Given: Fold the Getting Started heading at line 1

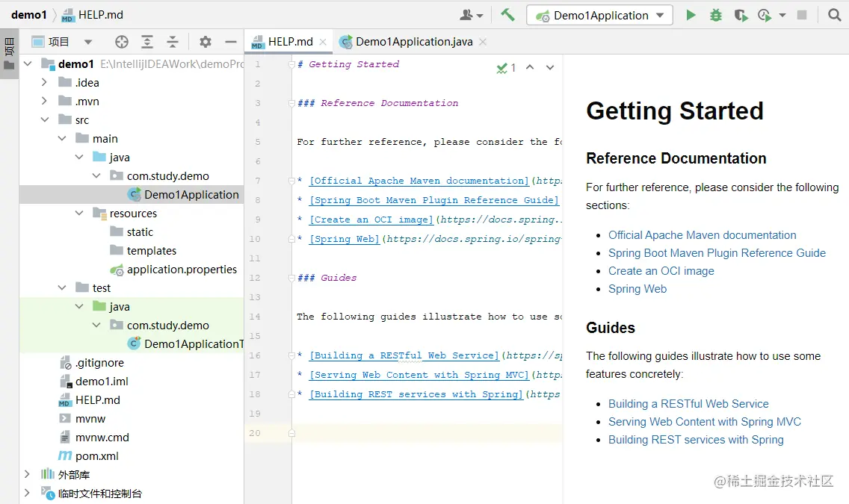Looking at the screenshot, I should [291, 64].
